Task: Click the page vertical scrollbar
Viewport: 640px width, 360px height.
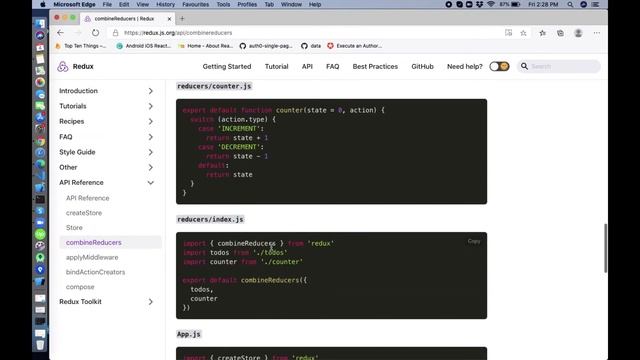Action: click(x=605, y=248)
